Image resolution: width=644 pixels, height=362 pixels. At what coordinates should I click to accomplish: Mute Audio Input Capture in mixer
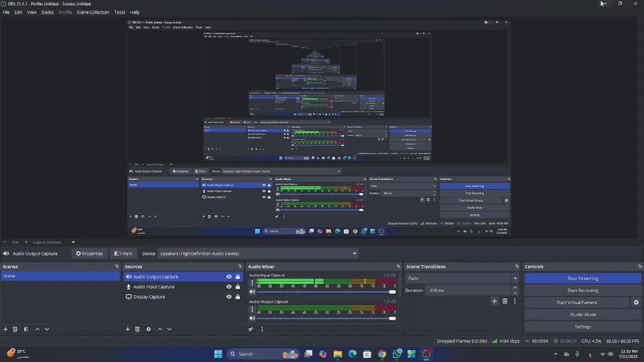[253, 292]
